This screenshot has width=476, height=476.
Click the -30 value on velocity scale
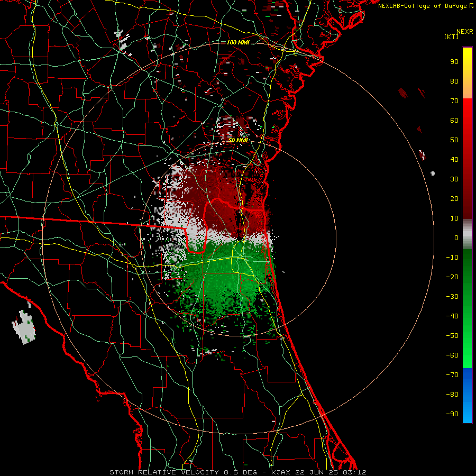[x=452, y=297]
